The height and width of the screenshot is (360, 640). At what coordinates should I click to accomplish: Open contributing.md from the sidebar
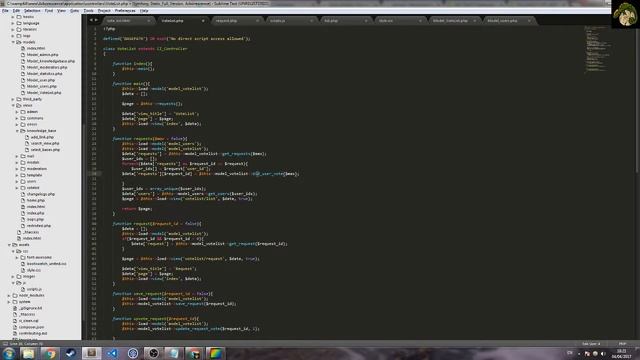click(x=33, y=333)
